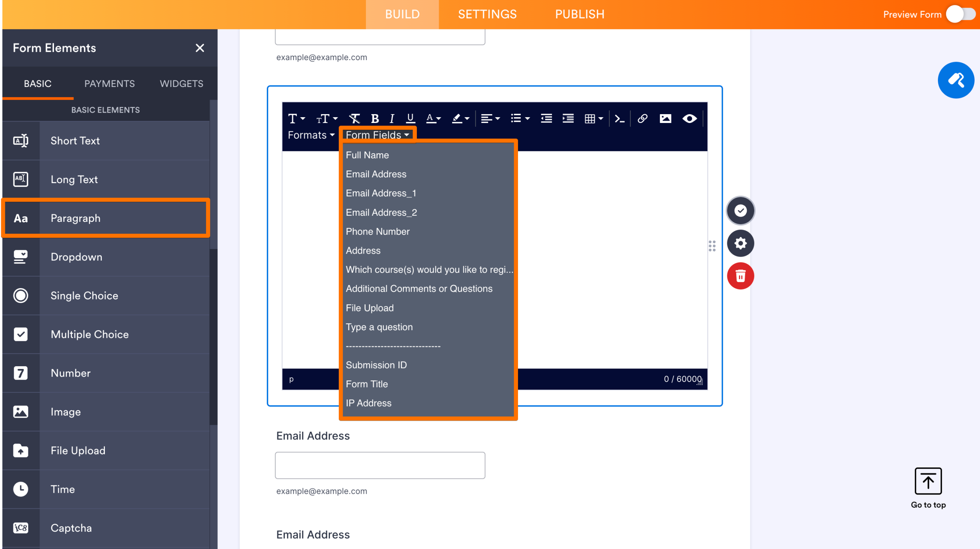Click the clear formatting icon
Screen dimensions: 980x549
[x=354, y=119]
